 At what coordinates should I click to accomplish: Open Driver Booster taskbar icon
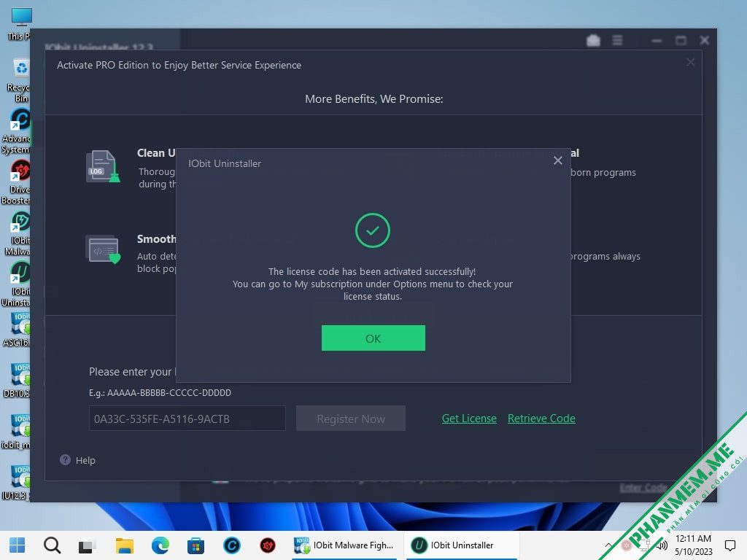268,545
